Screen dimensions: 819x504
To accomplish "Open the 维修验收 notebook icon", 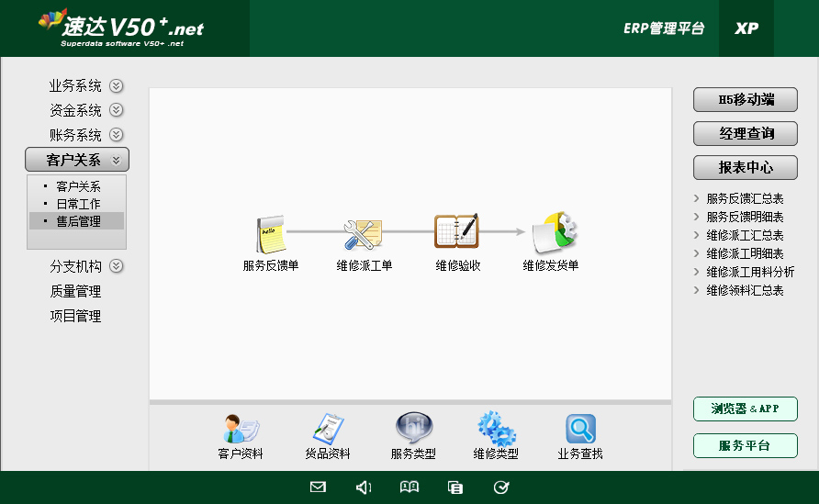I will (x=456, y=230).
